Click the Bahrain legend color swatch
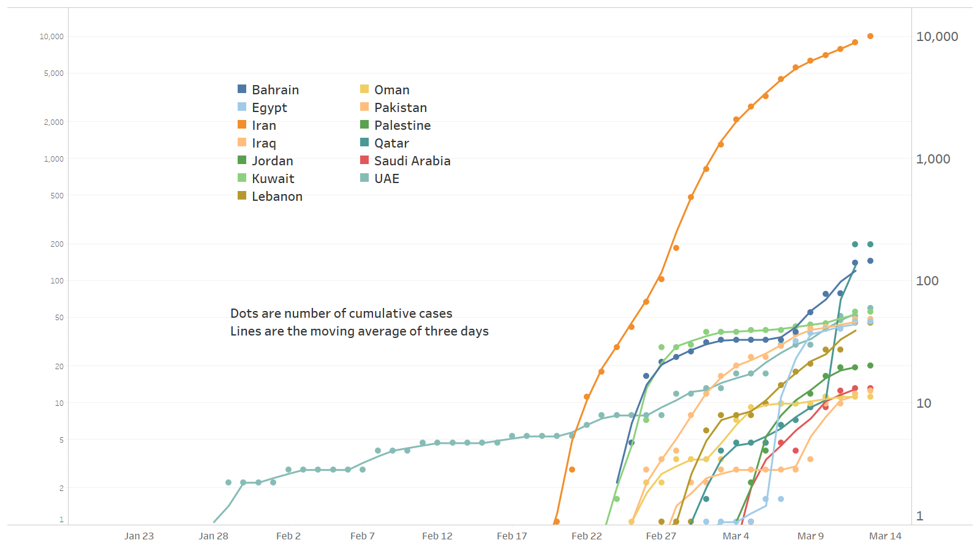The height and width of the screenshot is (551, 980). click(242, 89)
